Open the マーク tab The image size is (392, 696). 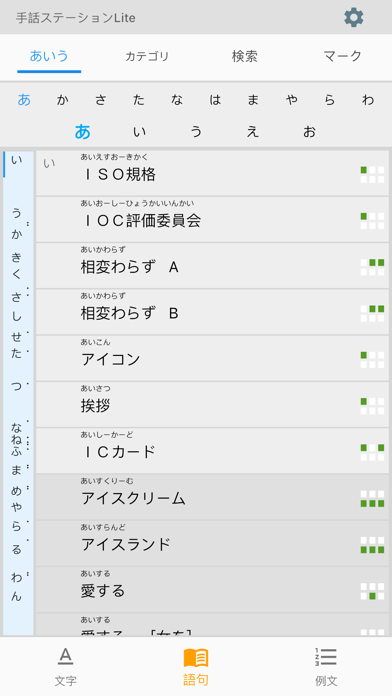coord(342,56)
